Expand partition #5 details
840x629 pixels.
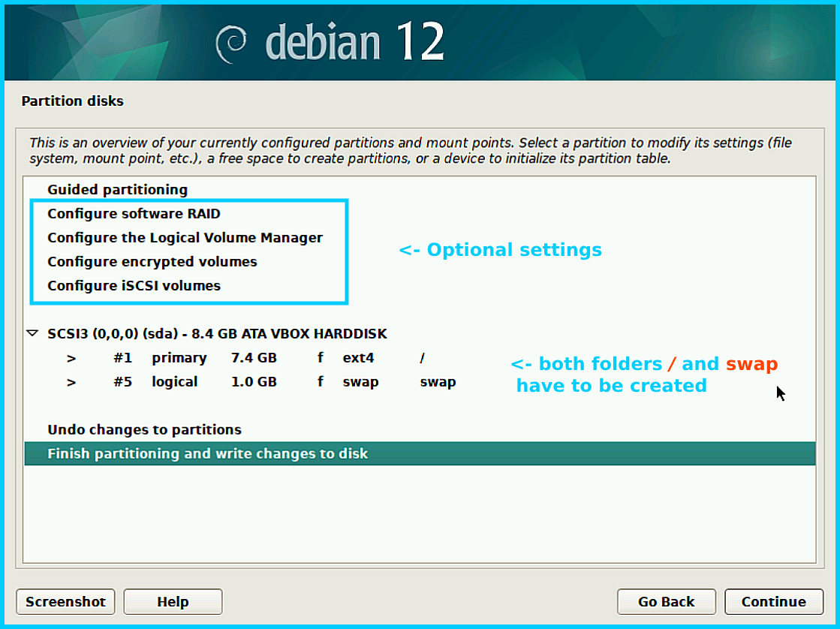tap(71, 381)
